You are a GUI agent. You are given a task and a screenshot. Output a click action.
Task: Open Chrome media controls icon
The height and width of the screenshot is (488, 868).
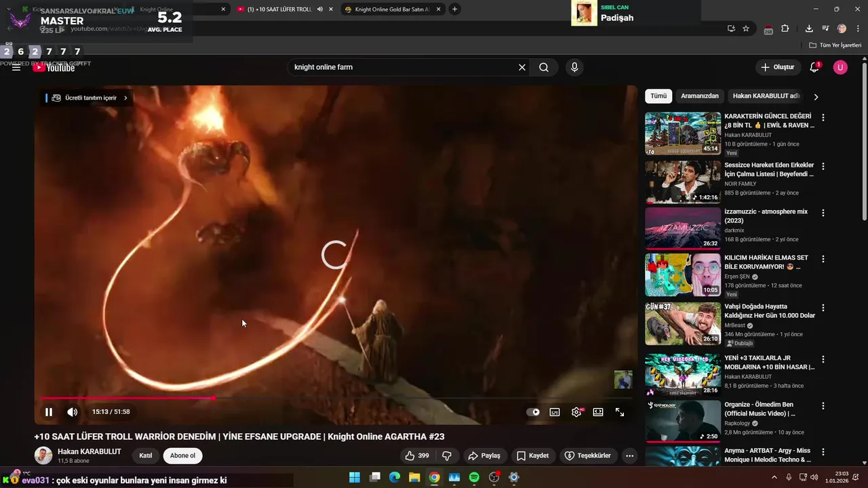pyautogui.click(x=825, y=28)
